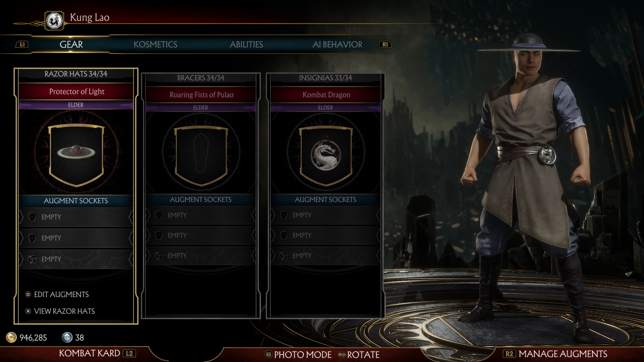
Task: Click the Kung Lao dragon emblem icon
Action: point(54,21)
